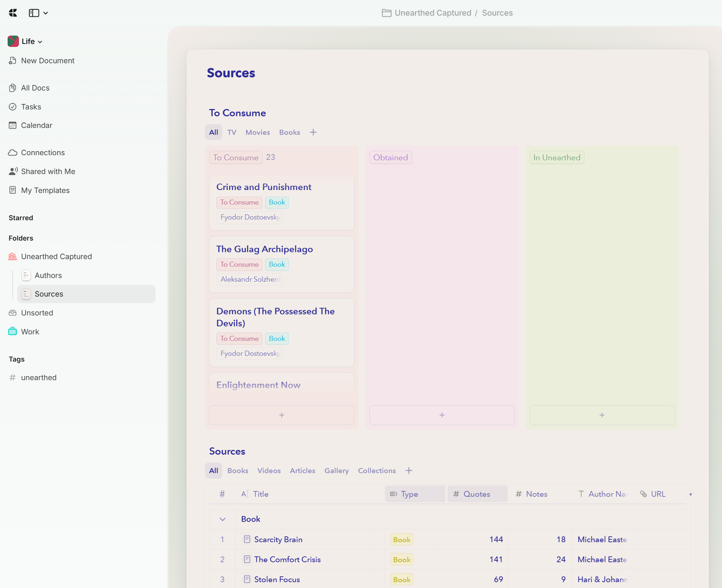The height and width of the screenshot is (588, 722).
Task: Switch to the Books tab in Sources table
Action: tap(238, 471)
